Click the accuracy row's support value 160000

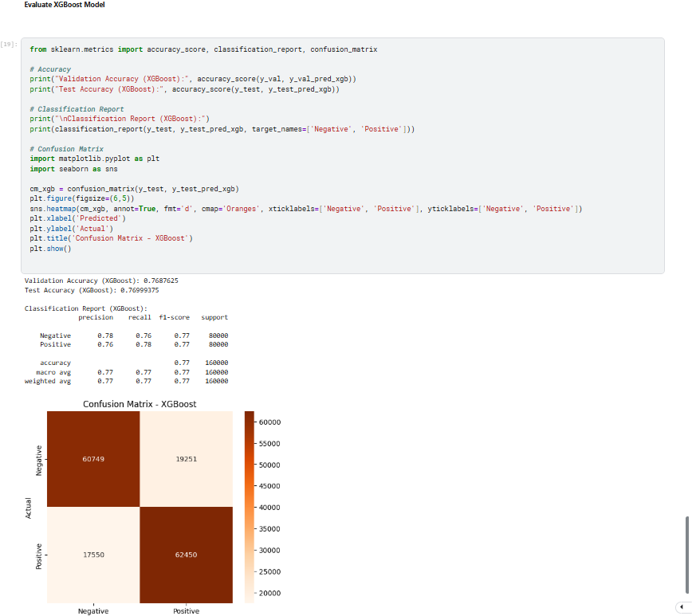tap(216, 363)
